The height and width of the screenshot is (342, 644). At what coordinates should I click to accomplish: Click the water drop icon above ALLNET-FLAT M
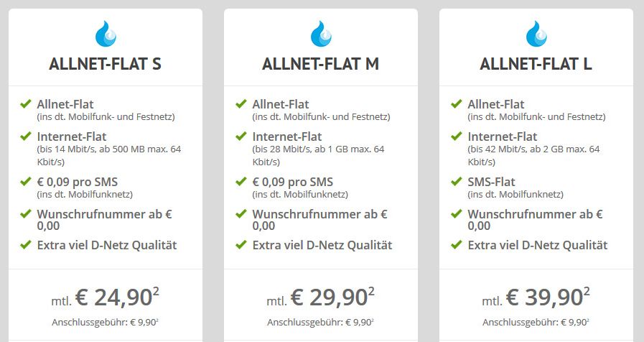(x=321, y=34)
